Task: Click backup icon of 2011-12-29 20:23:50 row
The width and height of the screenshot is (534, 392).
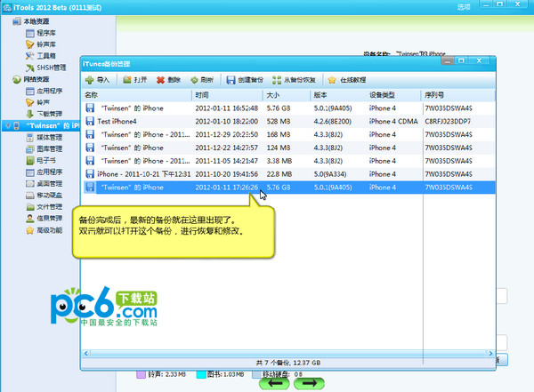Action: click(x=90, y=134)
